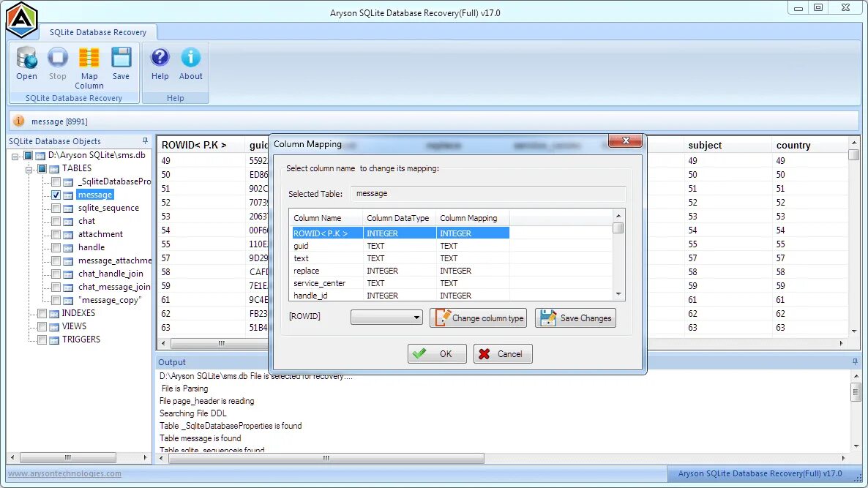The image size is (868, 488).
Task: Close the Column Mapping dialog
Action: click(625, 140)
